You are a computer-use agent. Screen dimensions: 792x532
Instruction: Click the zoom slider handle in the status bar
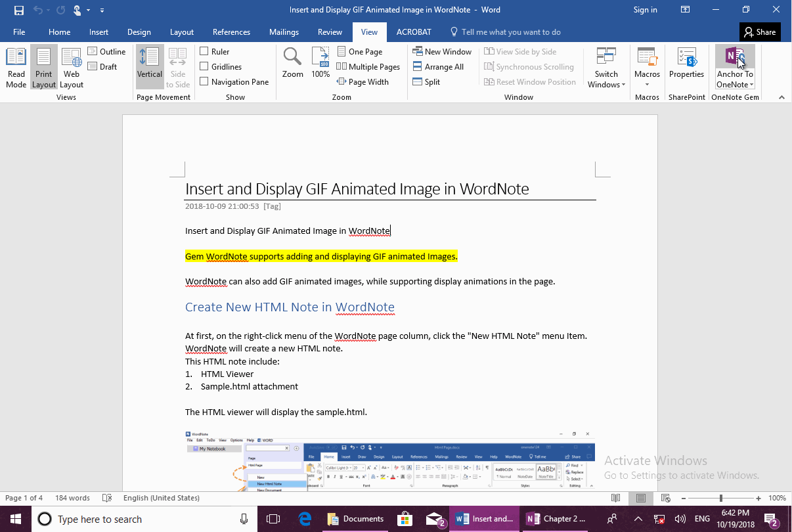720,499
